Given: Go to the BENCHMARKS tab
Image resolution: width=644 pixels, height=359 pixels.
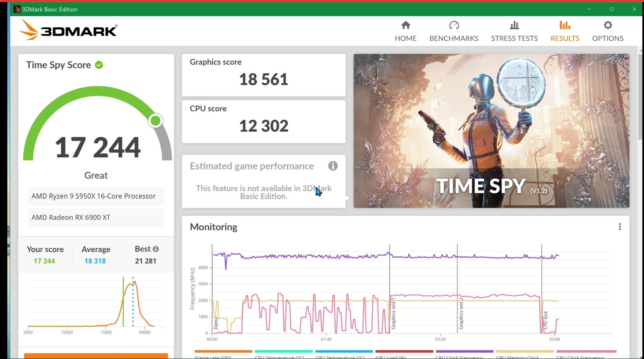Looking at the screenshot, I should (454, 31).
